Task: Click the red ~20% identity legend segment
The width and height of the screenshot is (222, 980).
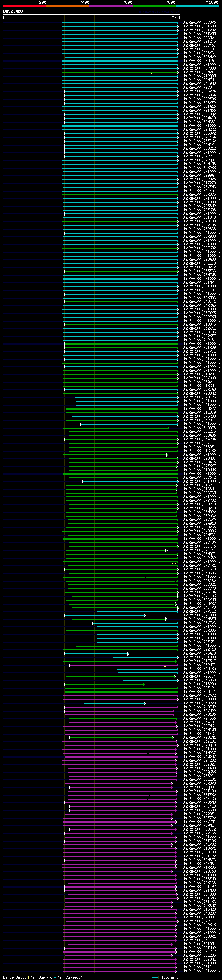Action: (x=25, y=6)
